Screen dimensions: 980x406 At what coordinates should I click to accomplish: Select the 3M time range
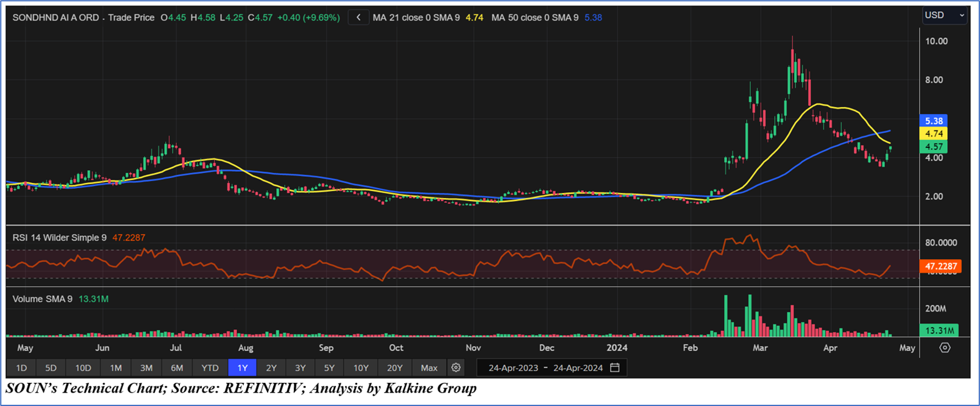click(146, 368)
